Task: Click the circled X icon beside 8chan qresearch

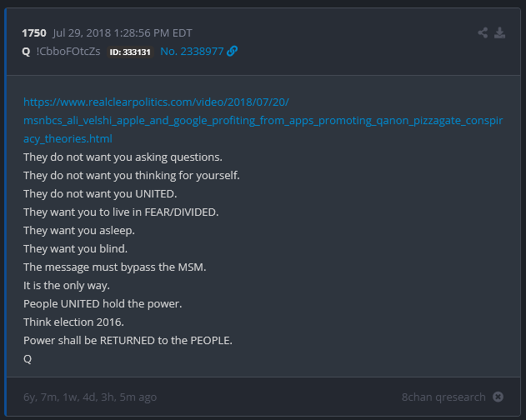Action: click(498, 397)
